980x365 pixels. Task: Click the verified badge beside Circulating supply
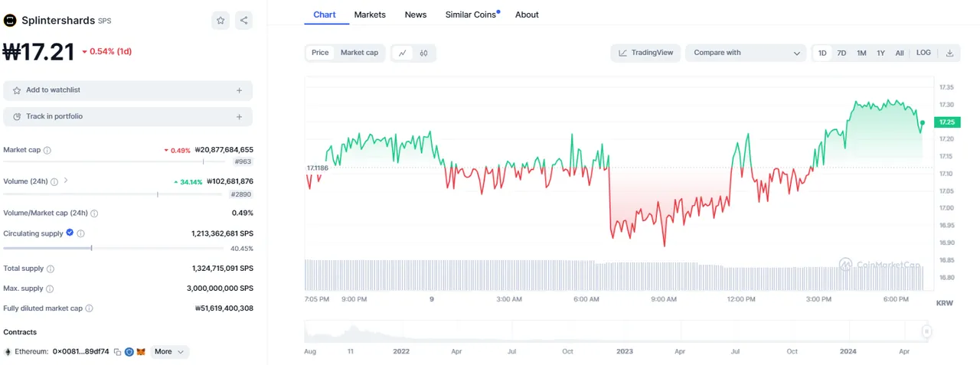click(70, 233)
